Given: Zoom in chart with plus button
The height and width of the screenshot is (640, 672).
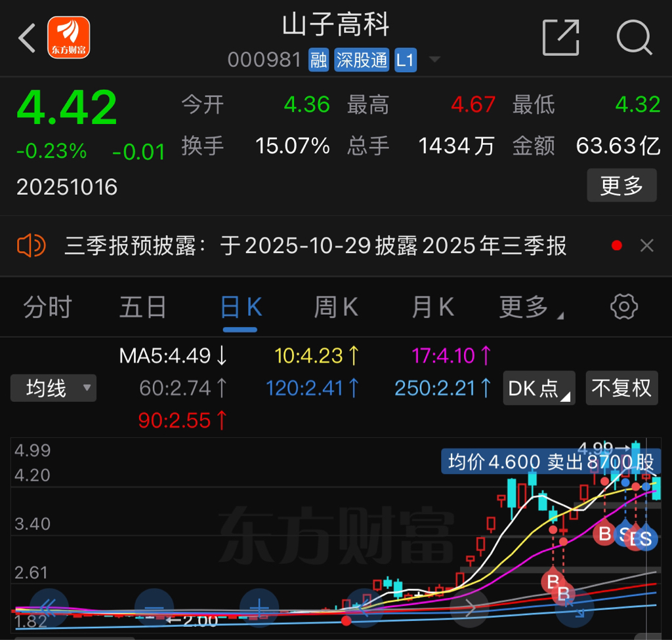Looking at the screenshot, I should pos(259,608).
